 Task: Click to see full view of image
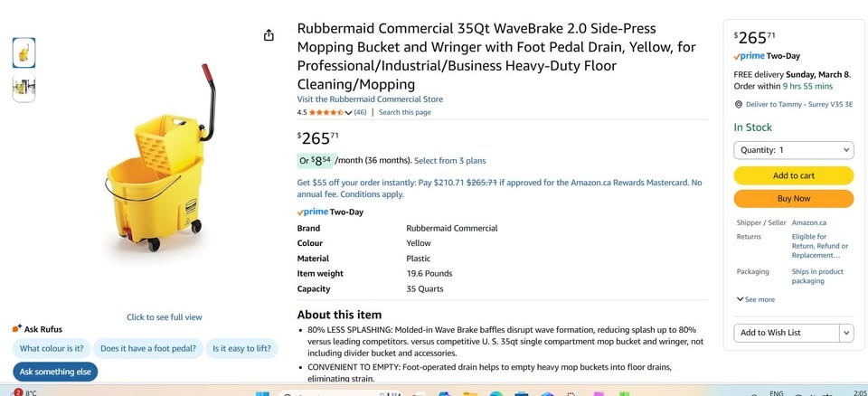[164, 317]
